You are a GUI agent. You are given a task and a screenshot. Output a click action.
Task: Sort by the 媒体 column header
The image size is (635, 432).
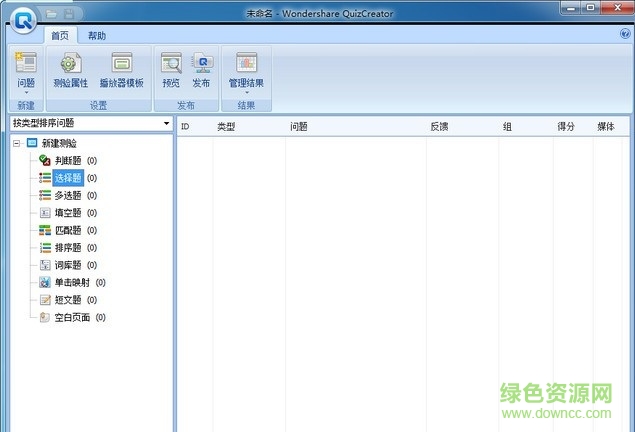[608, 127]
